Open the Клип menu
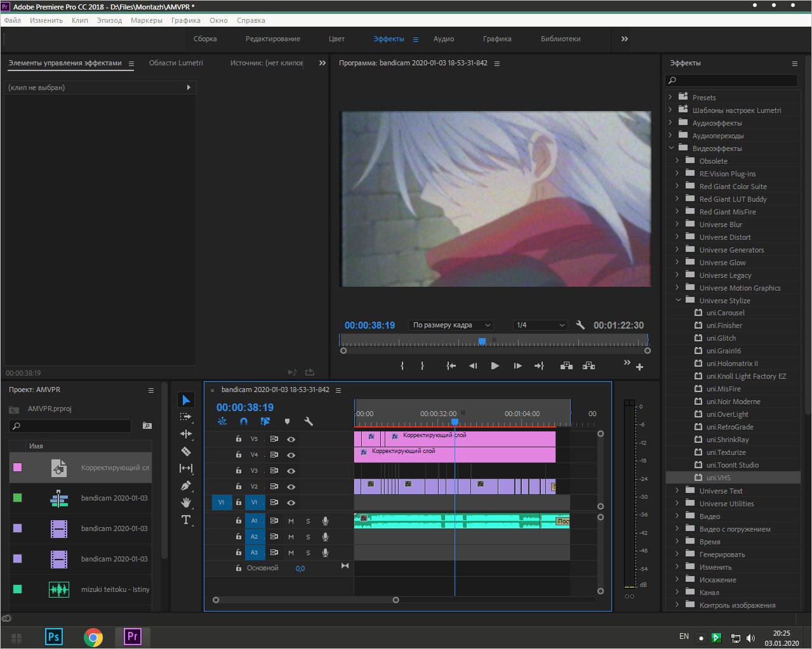 [80, 20]
